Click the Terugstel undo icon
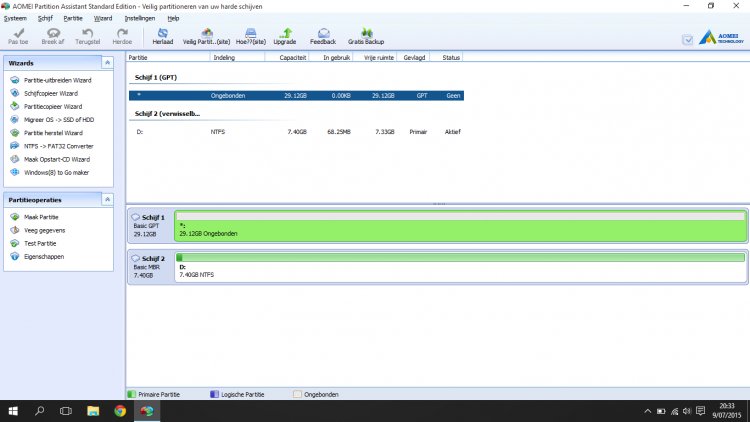This screenshot has height=422, width=750. (x=89, y=35)
